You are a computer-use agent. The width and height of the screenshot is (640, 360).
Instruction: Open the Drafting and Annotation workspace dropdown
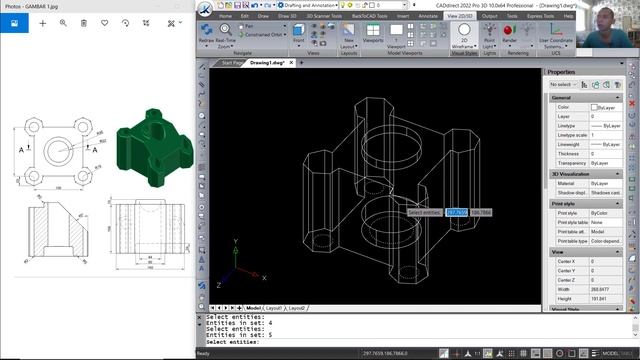click(336, 5)
